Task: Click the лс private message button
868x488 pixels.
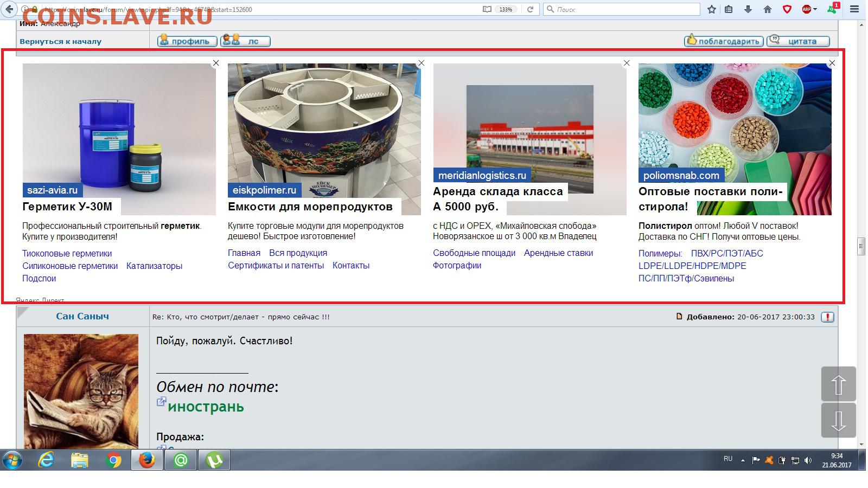Action: pyautogui.click(x=245, y=41)
